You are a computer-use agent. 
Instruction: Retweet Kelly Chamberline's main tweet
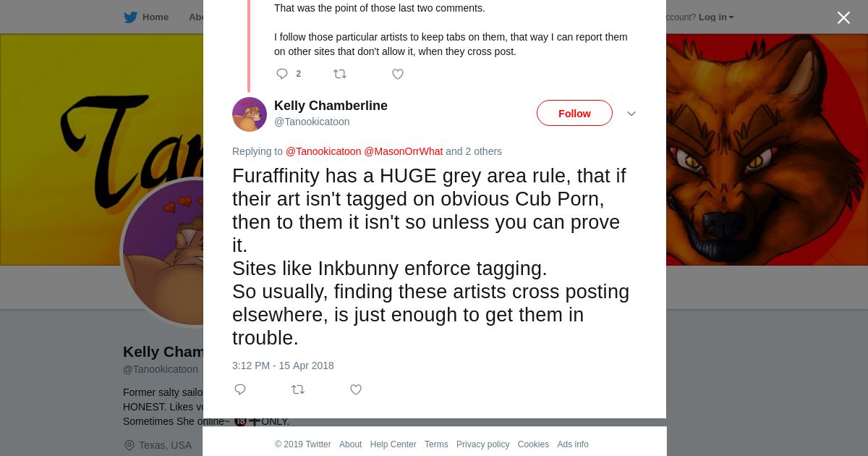click(298, 389)
